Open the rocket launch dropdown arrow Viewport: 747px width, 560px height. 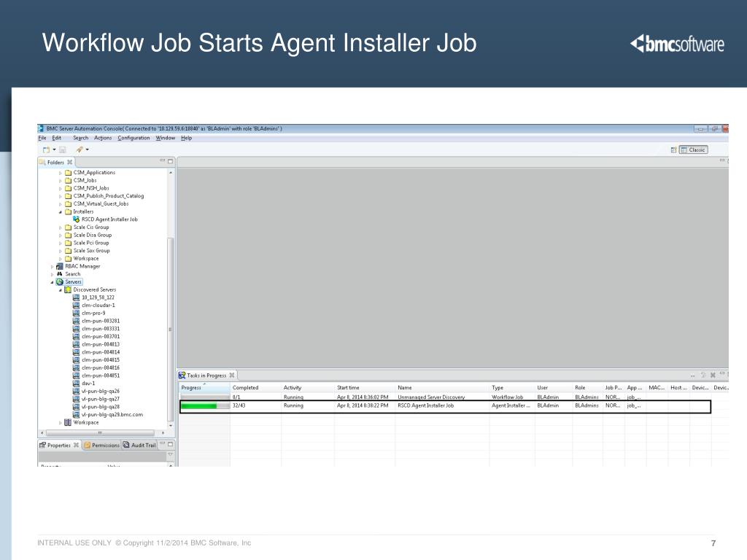click(88, 150)
